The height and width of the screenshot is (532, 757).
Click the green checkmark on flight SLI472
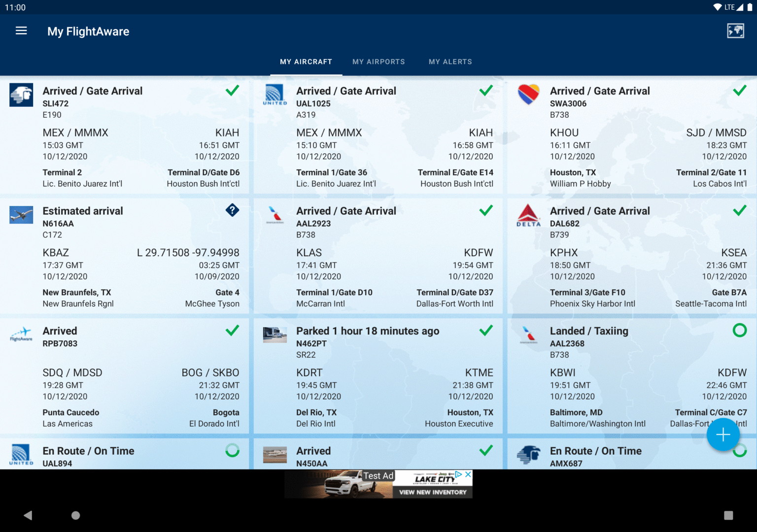pos(232,90)
